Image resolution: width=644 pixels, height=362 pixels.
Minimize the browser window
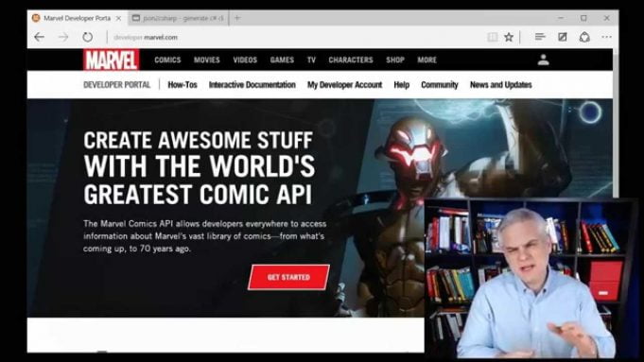click(561, 18)
